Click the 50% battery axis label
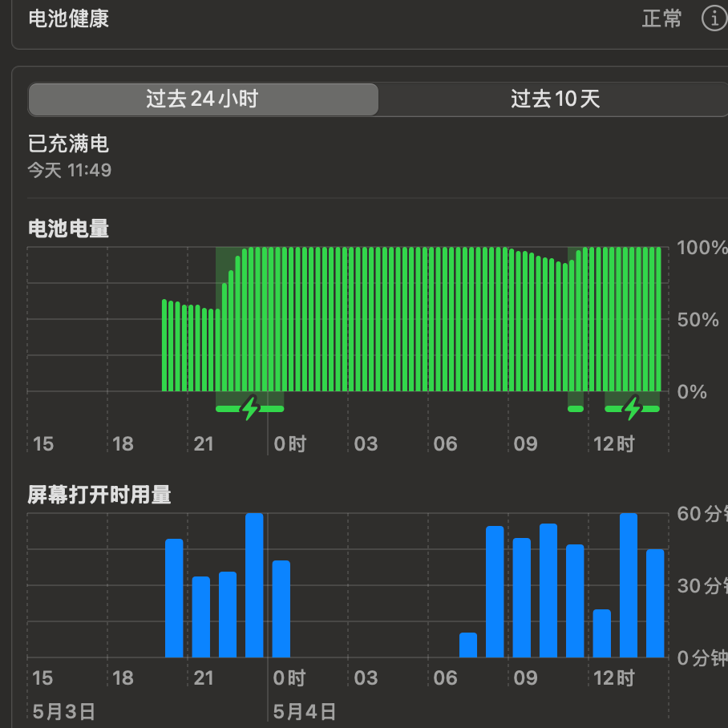This screenshot has height=728, width=728. 698,319
